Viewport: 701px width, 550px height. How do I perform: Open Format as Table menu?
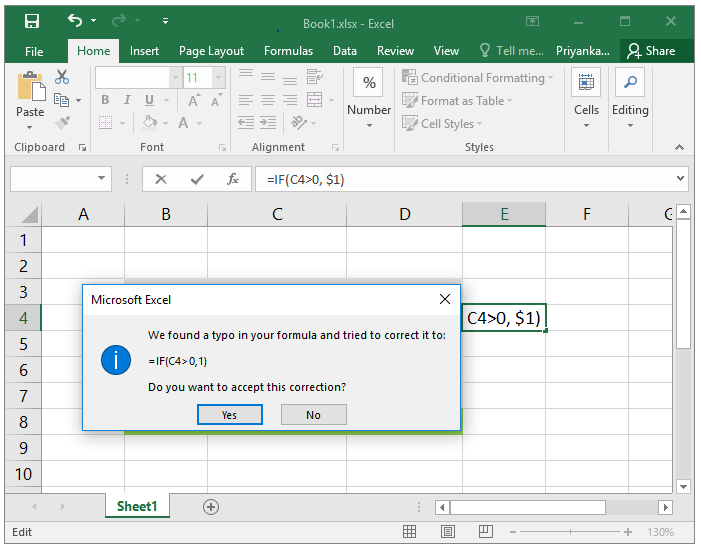[456, 101]
